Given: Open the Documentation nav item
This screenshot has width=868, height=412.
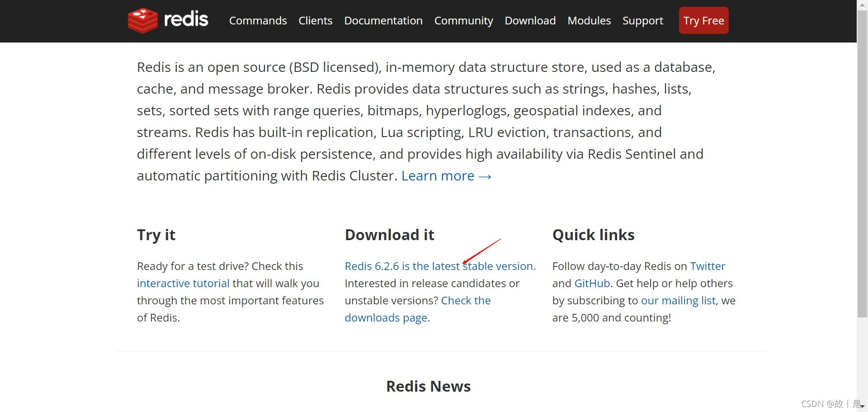Looking at the screenshot, I should click(x=383, y=21).
